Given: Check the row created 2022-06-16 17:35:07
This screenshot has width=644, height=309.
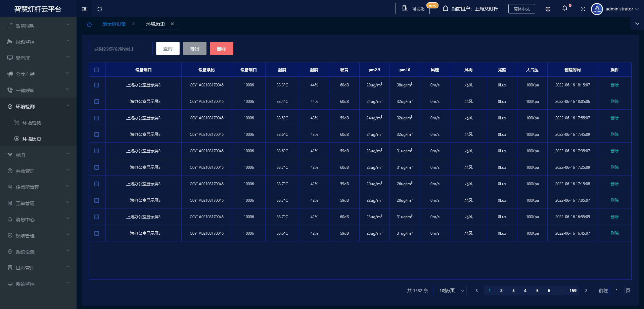Looking at the screenshot, I should point(97,151).
